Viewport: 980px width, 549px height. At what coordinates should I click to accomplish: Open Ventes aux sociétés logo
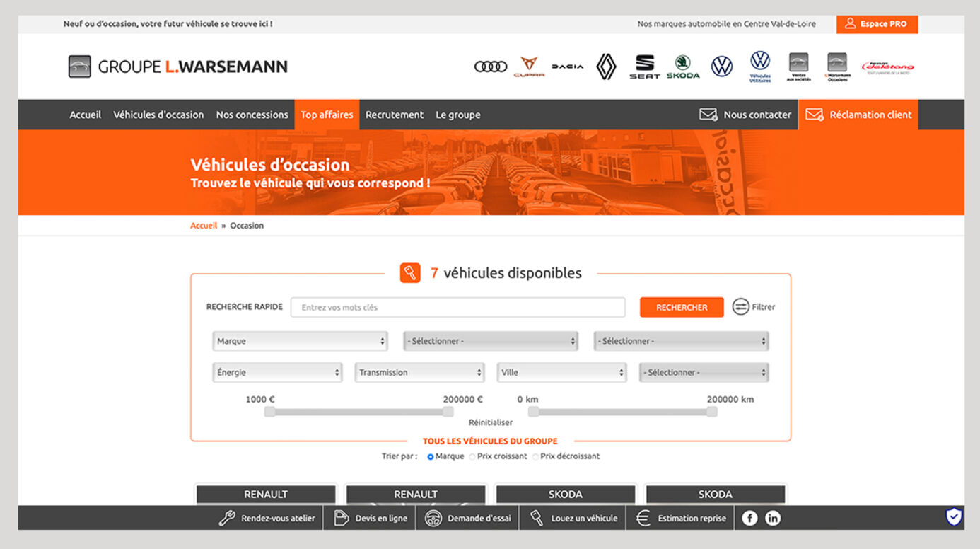tap(798, 67)
